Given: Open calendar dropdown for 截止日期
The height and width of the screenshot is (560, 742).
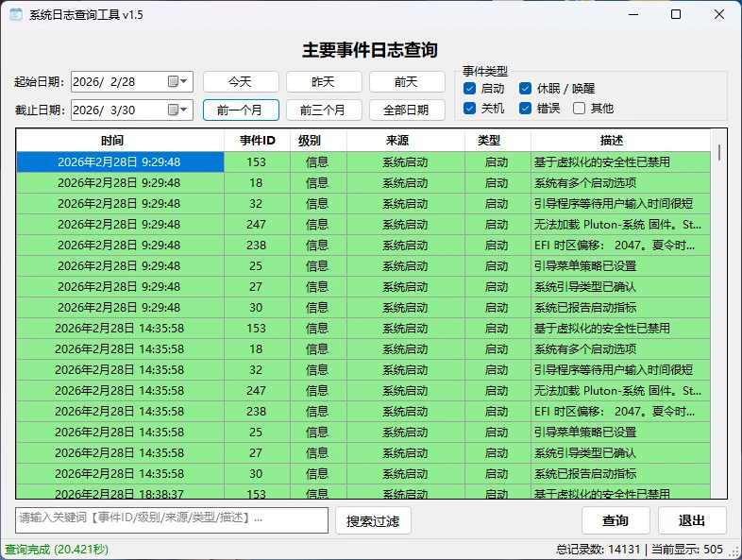Looking at the screenshot, I should pyautogui.click(x=178, y=110).
